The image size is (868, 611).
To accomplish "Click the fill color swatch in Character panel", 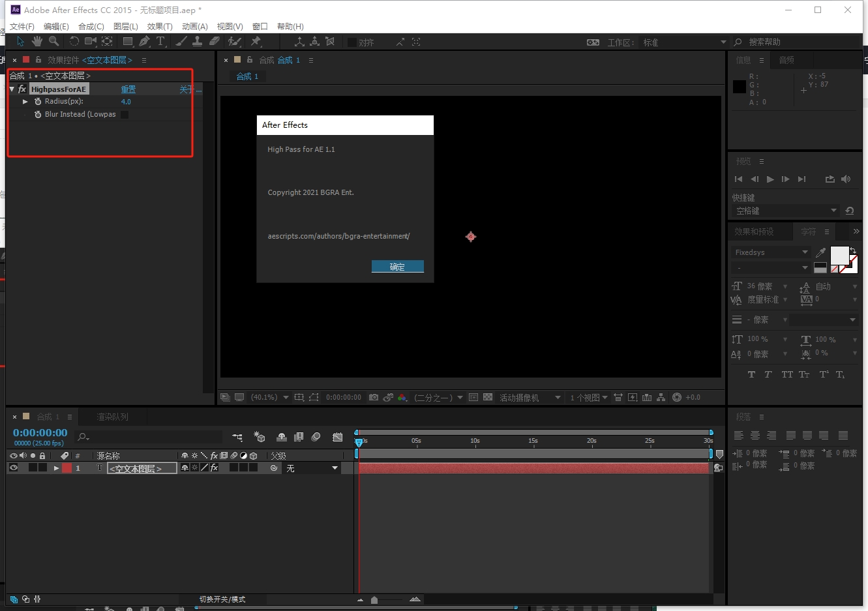I will click(x=839, y=256).
